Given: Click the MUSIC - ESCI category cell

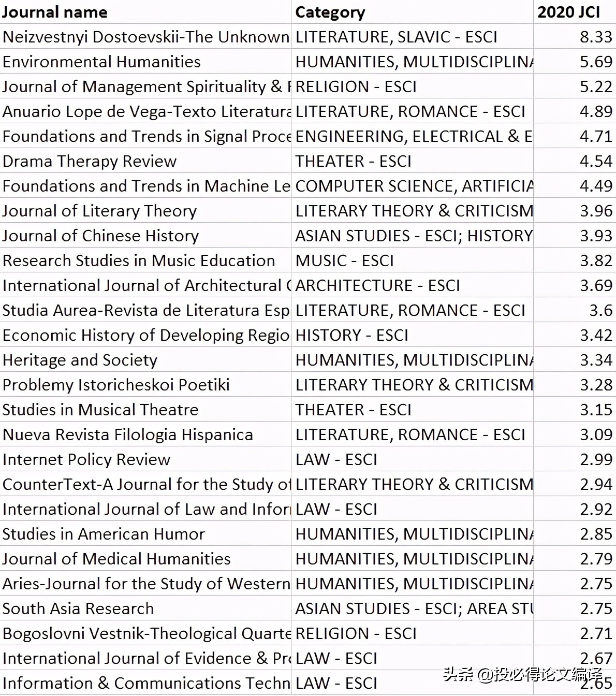Looking at the screenshot, I should [x=345, y=261].
